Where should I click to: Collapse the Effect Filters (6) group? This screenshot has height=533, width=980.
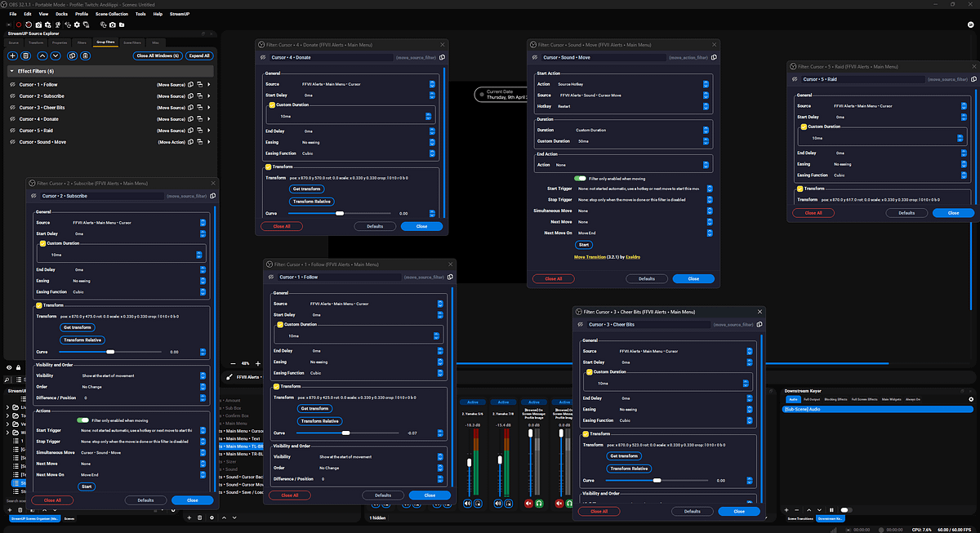pyautogui.click(x=12, y=71)
